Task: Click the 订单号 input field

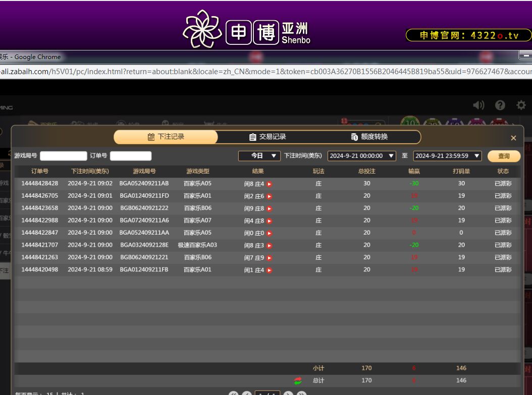Action: pos(131,156)
